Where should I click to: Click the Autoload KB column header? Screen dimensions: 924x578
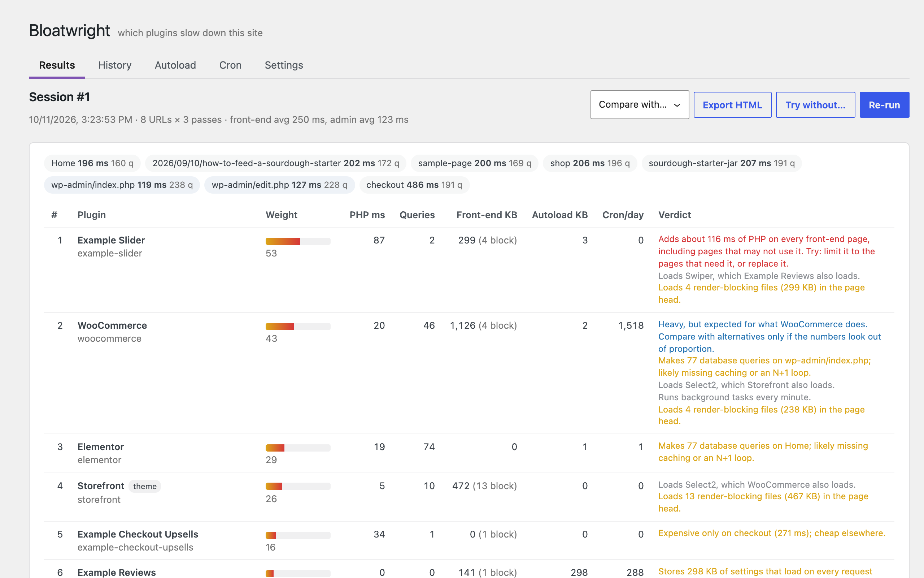point(560,215)
